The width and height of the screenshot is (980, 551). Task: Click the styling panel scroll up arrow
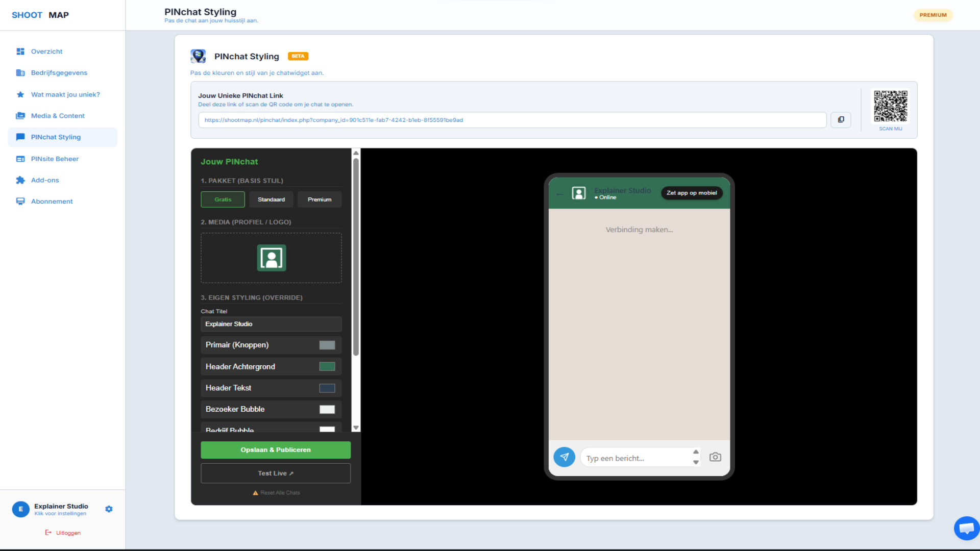356,153
